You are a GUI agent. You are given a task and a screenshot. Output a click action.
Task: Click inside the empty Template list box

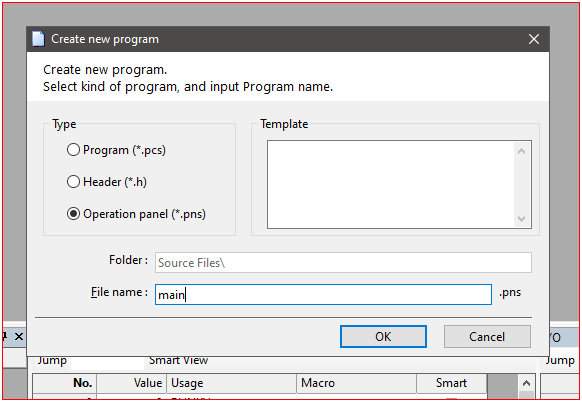coord(391,184)
